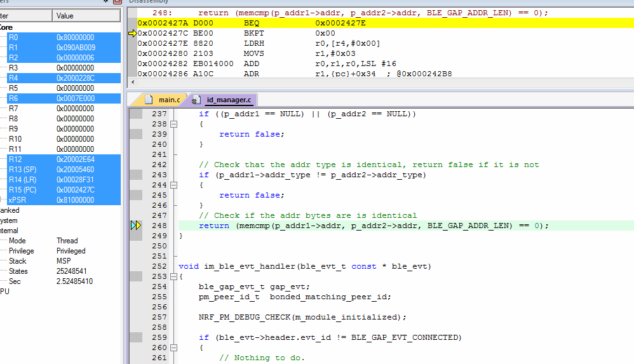Viewport: 634px width, 364px height.
Task: Select the R2 register row
Action: click(64, 57)
